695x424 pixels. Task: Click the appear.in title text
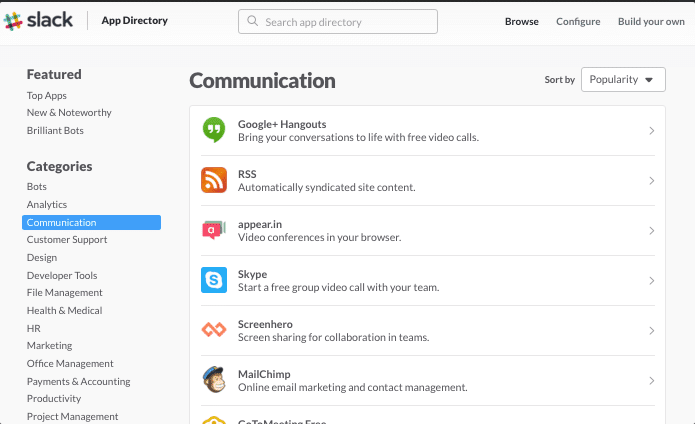click(x=260, y=225)
